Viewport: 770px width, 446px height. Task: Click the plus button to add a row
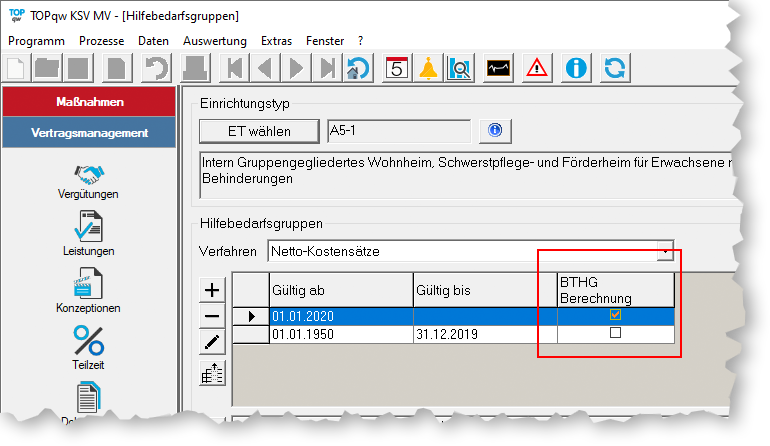point(212,290)
